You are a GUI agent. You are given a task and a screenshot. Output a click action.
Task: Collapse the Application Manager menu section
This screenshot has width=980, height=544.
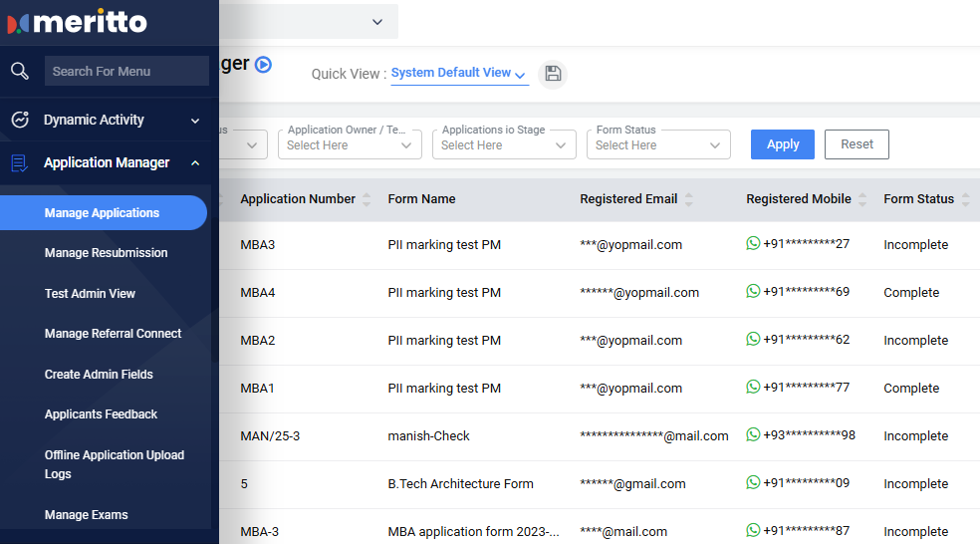pos(195,163)
